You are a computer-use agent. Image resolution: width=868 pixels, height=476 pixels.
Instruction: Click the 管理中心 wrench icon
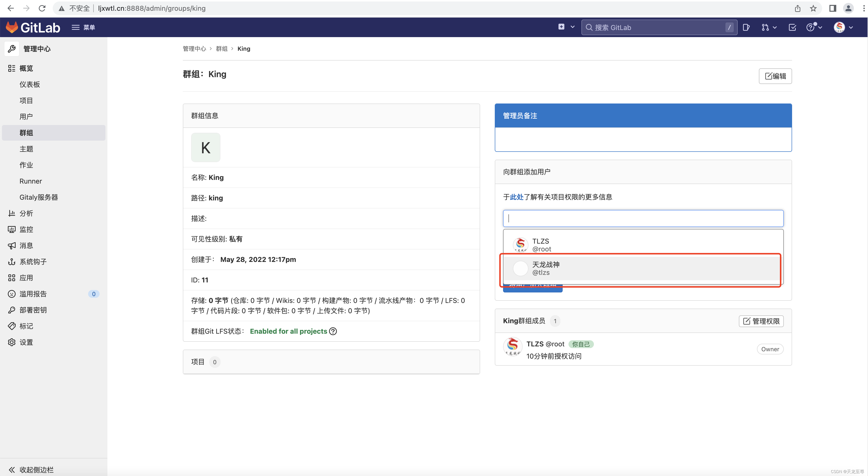point(12,49)
